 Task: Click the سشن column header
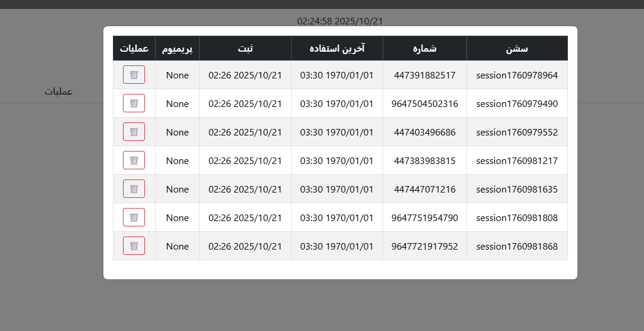pyautogui.click(x=517, y=48)
